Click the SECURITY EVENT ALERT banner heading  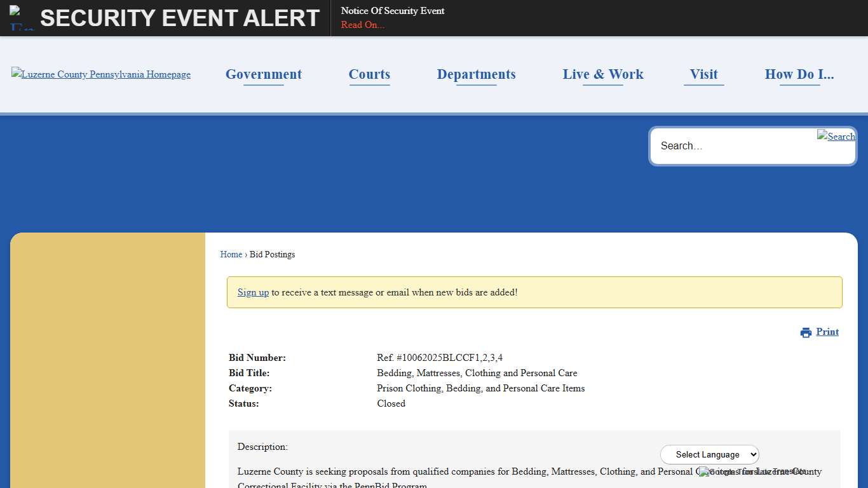pos(180,18)
